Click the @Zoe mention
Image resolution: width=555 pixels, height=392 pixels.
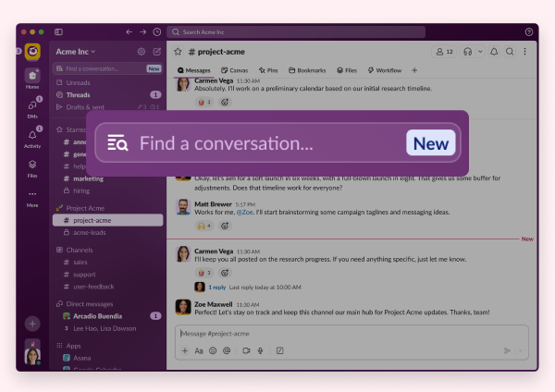[244, 213]
